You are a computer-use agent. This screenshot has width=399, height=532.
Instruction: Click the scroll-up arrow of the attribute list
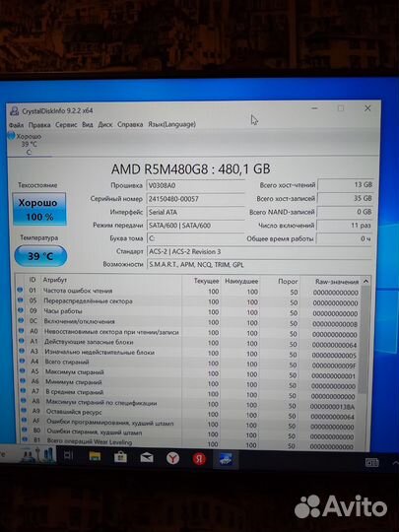point(366,281)
